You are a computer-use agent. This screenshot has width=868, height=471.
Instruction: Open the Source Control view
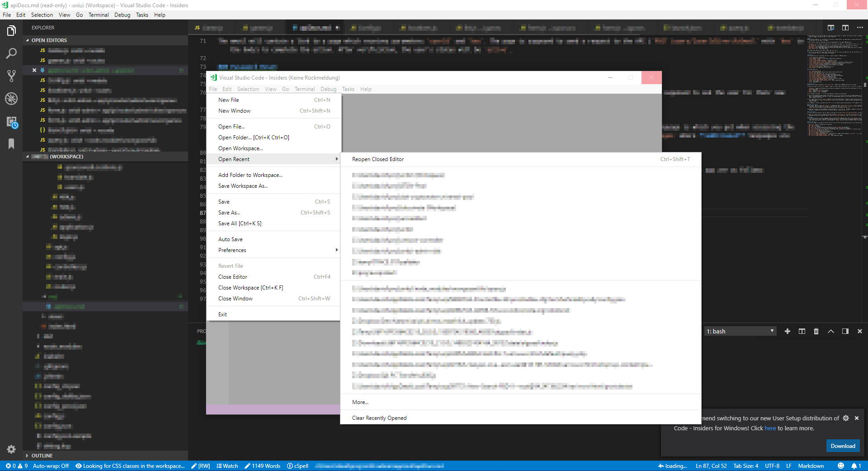click(x=11, y=76)
